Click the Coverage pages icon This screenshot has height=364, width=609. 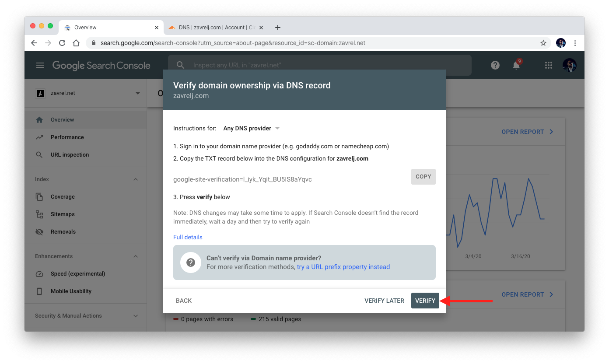pos(39,197)
